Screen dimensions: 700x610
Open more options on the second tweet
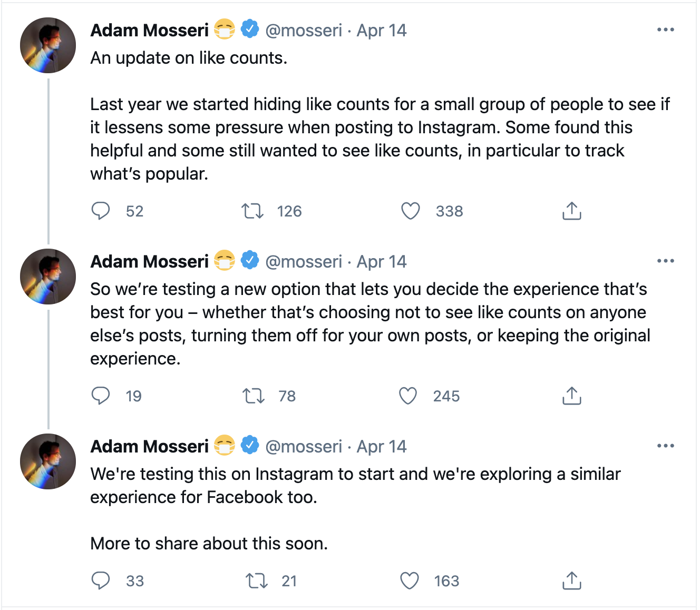point(665,261)
